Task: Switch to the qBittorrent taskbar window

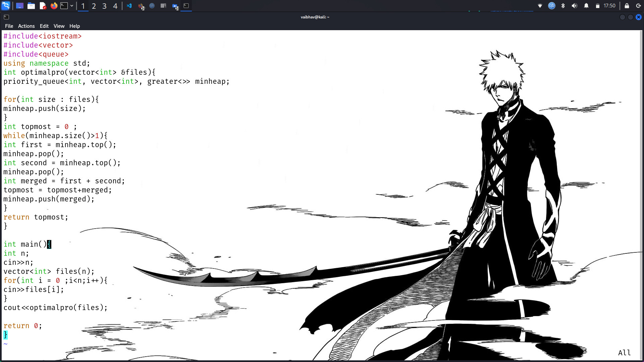Action: (152, 6)
